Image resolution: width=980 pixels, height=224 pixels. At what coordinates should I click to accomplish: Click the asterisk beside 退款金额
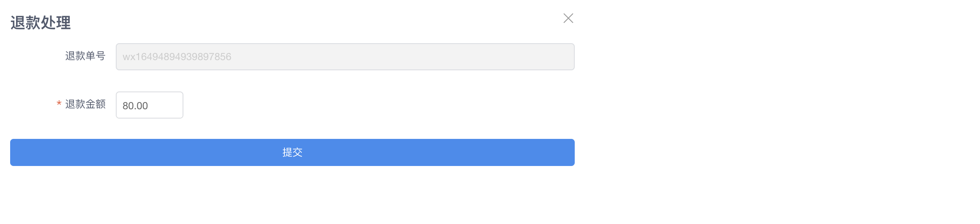[x=59, y=103]
